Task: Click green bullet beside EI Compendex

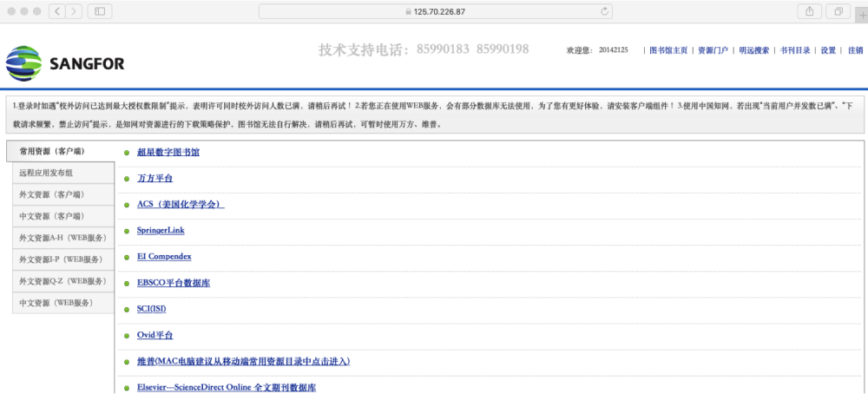Action: pos(127,258)
